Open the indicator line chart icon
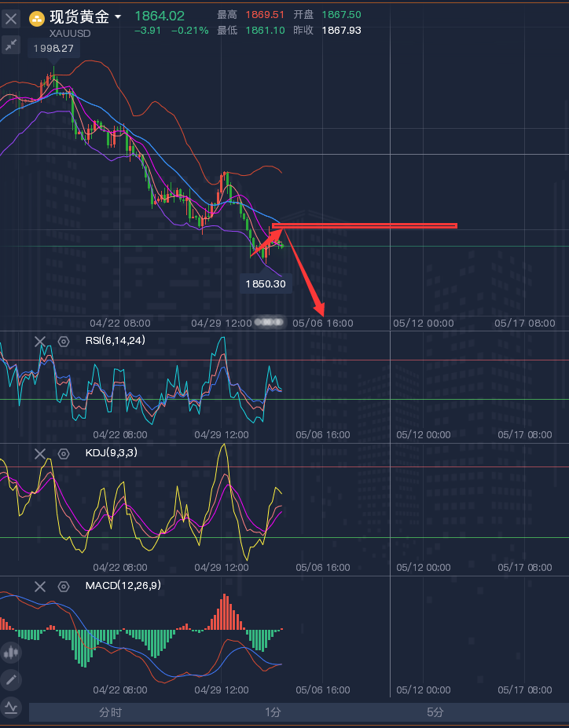 click(11, 707)
